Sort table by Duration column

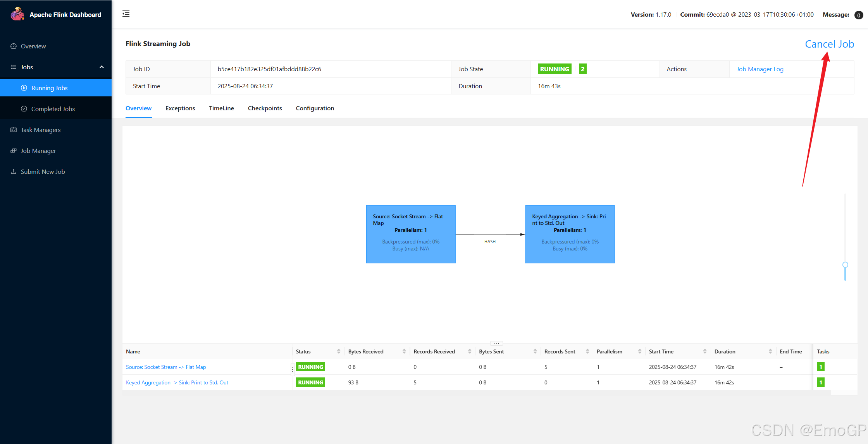[x=770, y=351]
